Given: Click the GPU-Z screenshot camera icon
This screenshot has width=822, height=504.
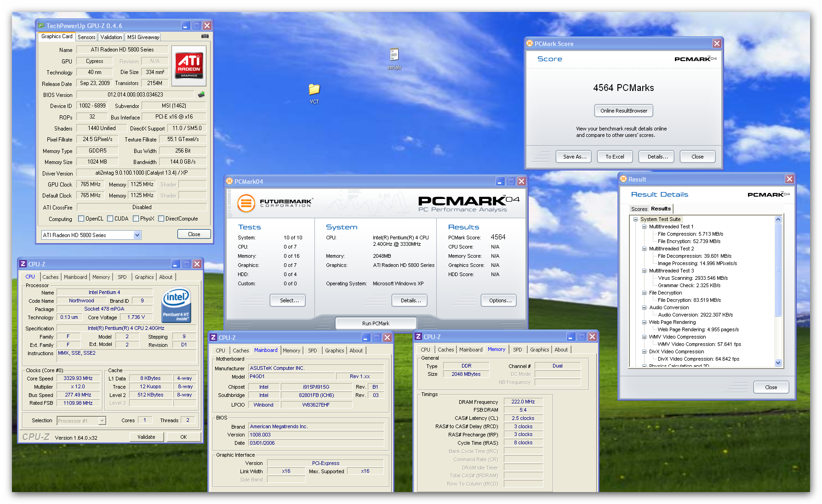Looking at the screenshot, I should (x=205, y=36).
